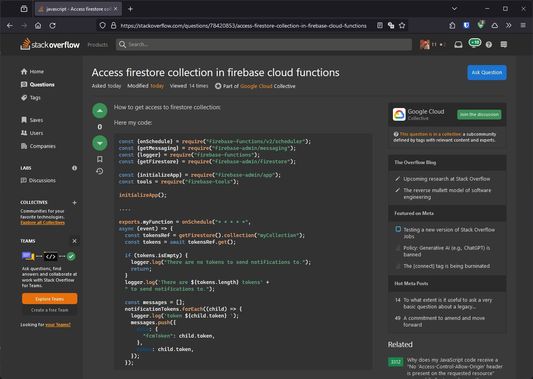Viewport: 533px width, 379px height.
Task: Open the reader view icon
Action: click(380, 25)
